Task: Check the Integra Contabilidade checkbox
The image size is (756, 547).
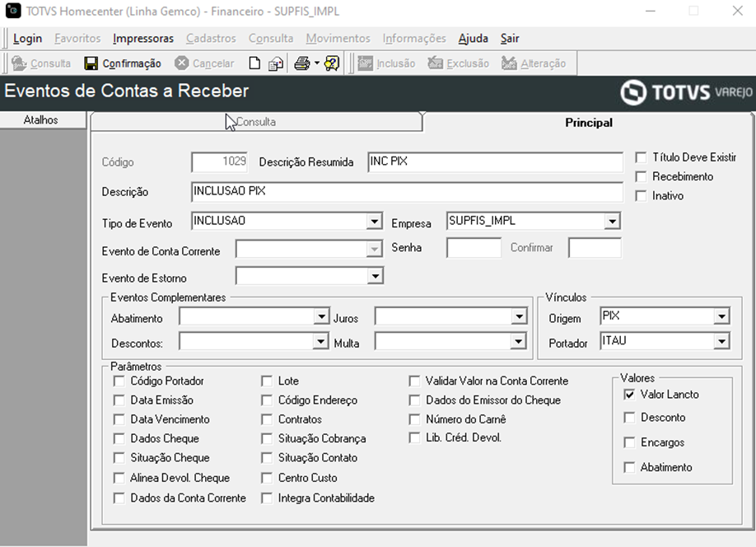Action: coord(267,498)
